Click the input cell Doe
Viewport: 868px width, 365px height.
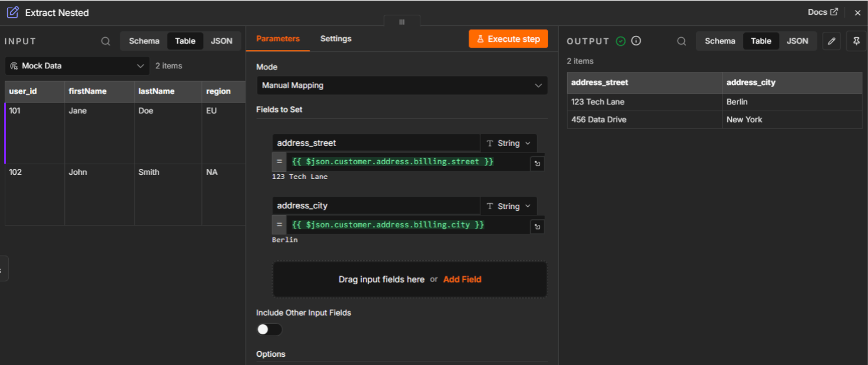point(168,134)
